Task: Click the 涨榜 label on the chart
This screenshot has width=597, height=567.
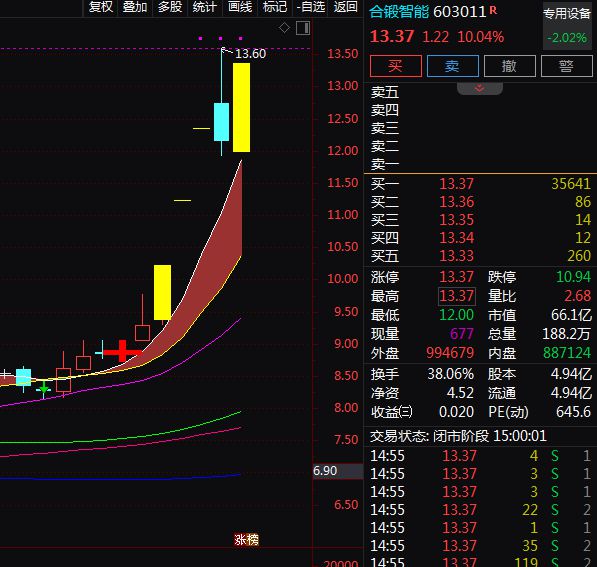Action: (246, 540)
